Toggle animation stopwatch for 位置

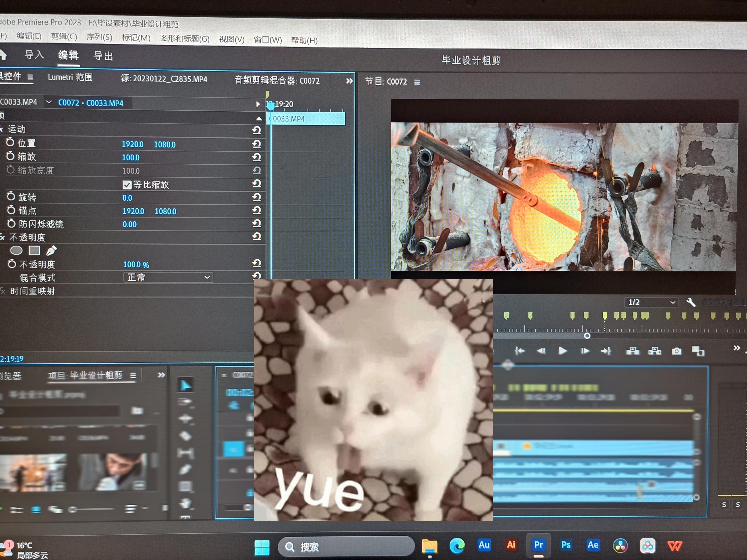click(x=10, y=142)
